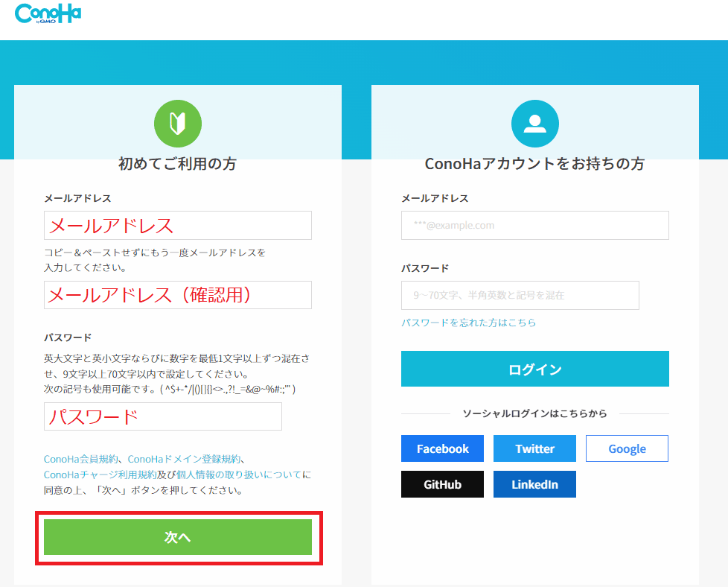Log in with the Google button
Viewport: 728px width, 587px height.
pos(627,448)
